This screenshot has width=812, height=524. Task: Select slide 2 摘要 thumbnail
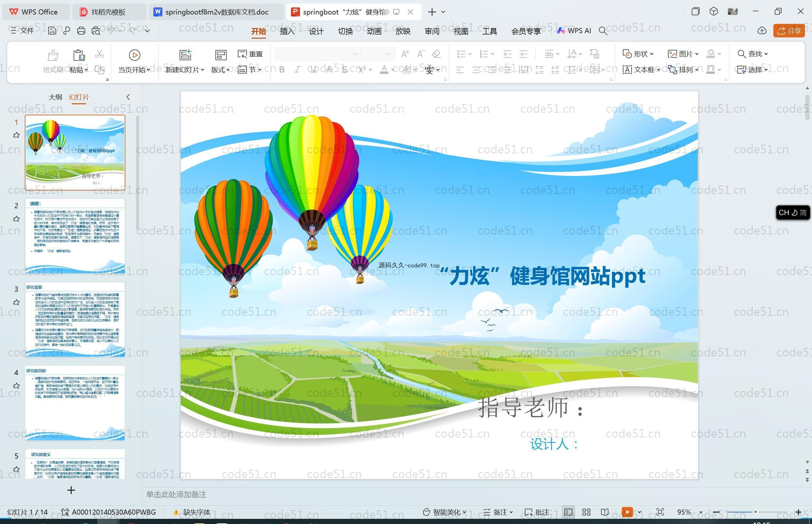(x=75, y=236)
